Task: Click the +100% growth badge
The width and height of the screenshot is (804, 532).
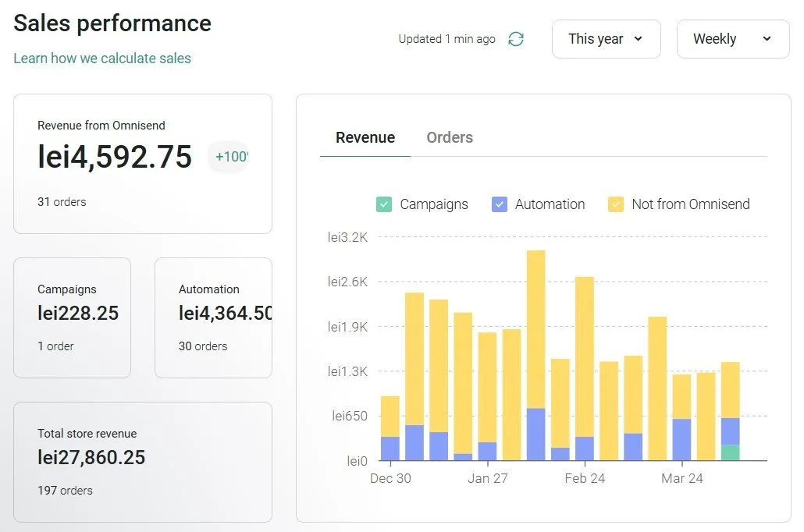Action: point(230,157)
